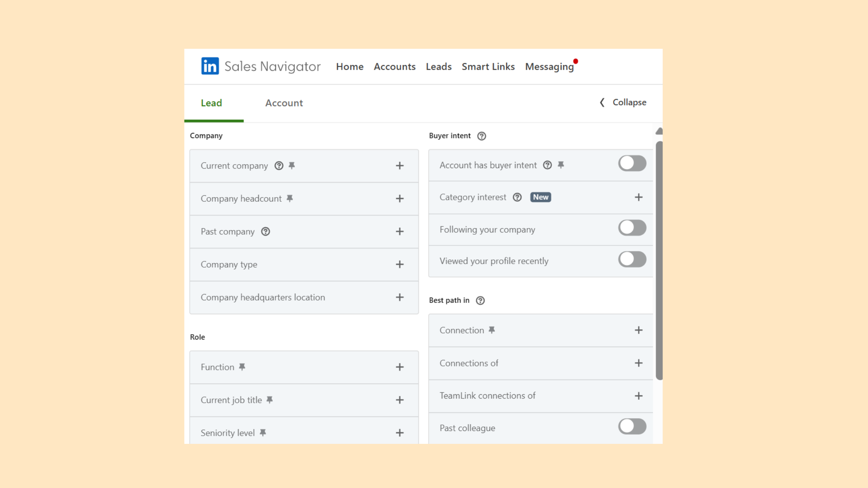This screenshot has height=488, width=868.
Task: Click Viewed your profile recently label
Action: pos(494,261)
